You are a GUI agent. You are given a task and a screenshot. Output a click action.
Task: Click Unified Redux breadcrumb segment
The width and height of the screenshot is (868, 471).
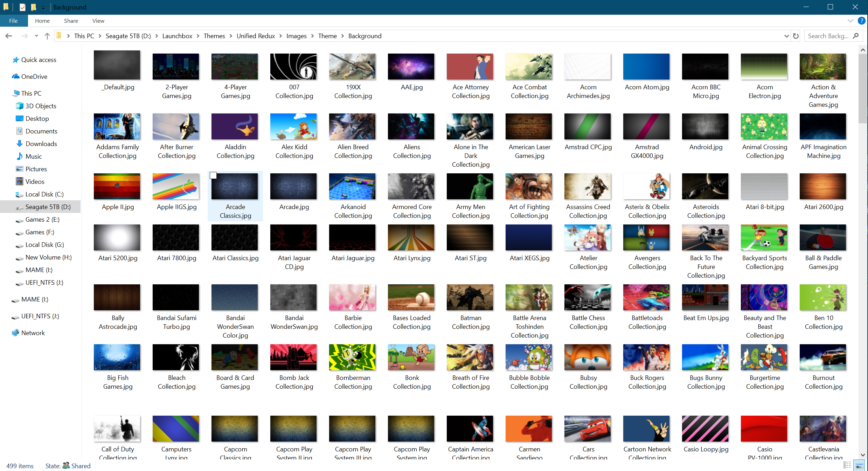click(x=256, y=36)
